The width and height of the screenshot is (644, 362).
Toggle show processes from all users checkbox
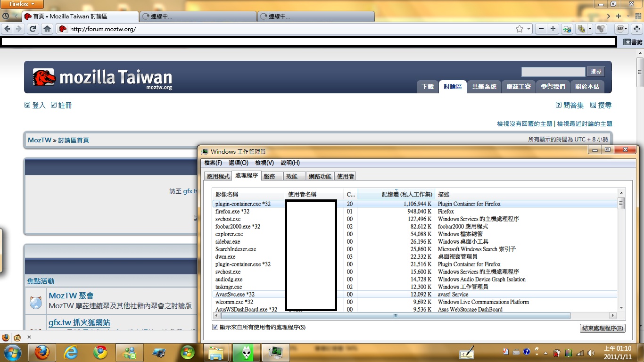click(x=215, y=327)
